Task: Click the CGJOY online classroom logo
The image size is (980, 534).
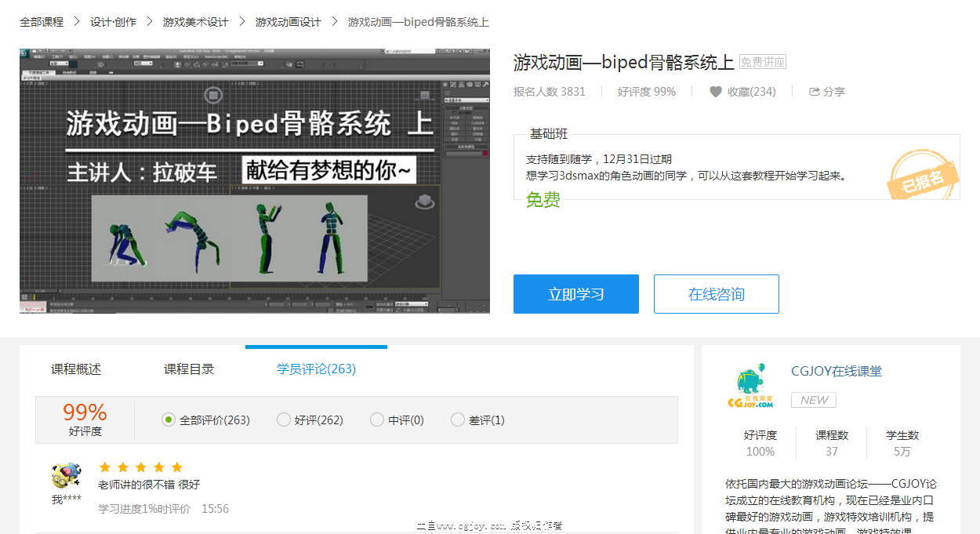Action: 750,388
